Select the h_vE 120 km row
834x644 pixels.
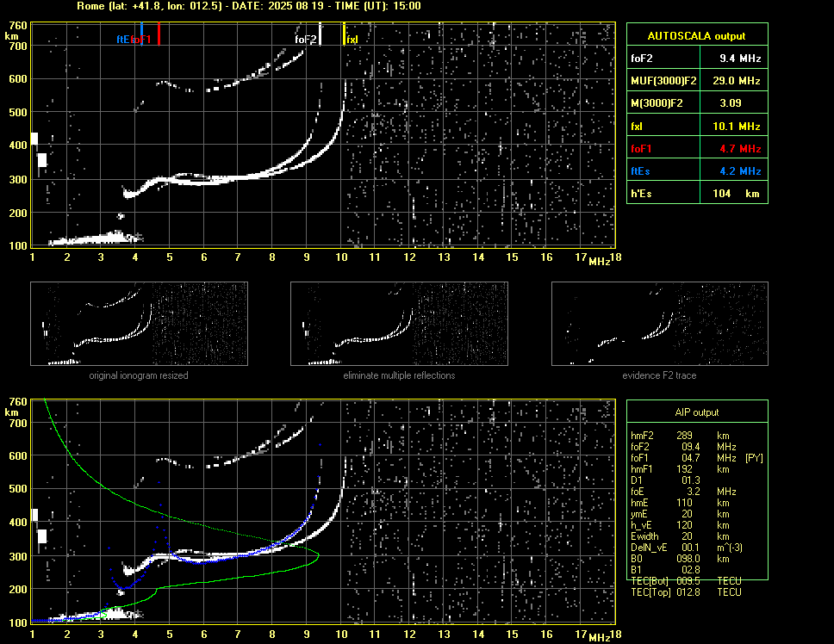(680, 524)
